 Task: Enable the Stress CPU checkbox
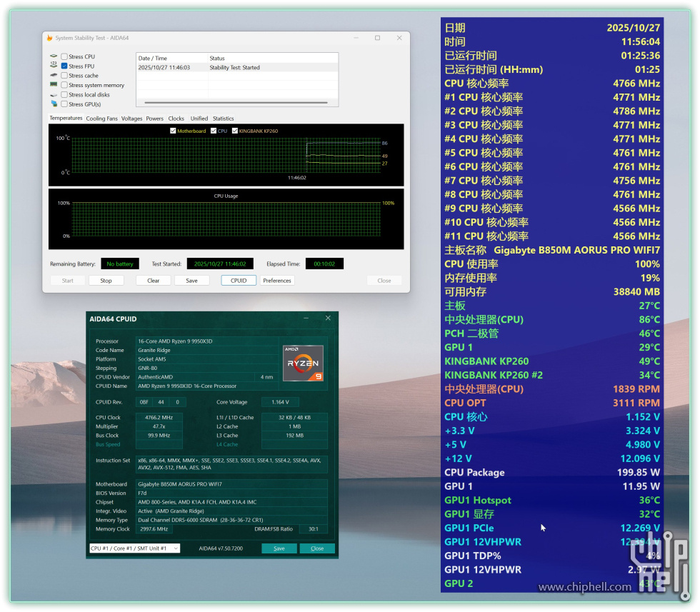pos(63,56)
